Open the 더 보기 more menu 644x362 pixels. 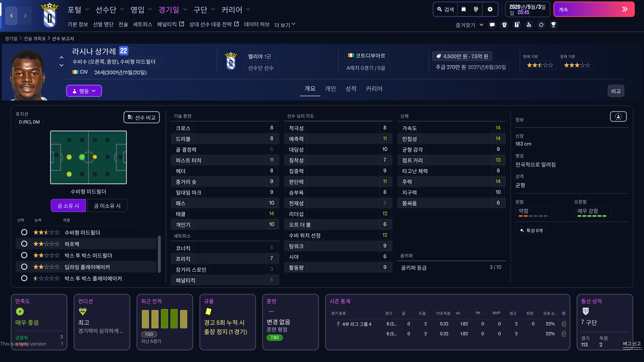tap(285, 25)
